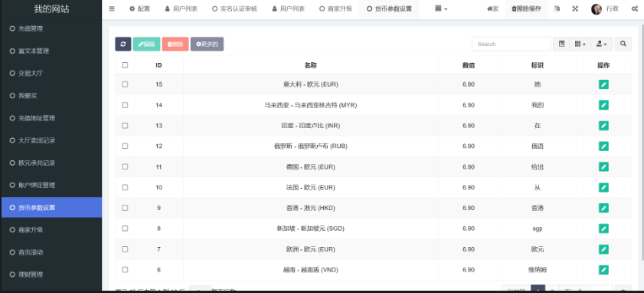
Task: Open the 行政 user menu
Action: (612, 8)
